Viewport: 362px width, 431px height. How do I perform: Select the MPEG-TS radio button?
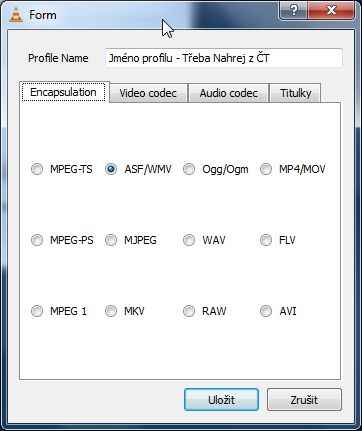point(37,169)
